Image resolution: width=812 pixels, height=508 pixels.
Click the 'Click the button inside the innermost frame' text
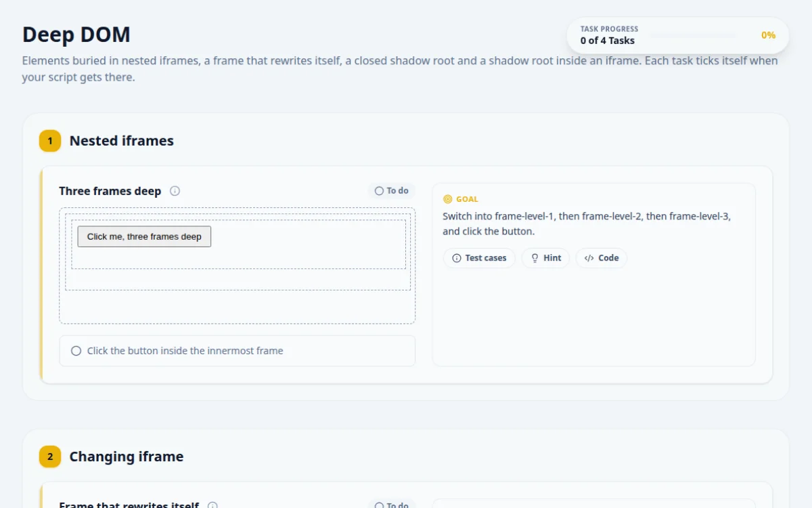(185, 351)
